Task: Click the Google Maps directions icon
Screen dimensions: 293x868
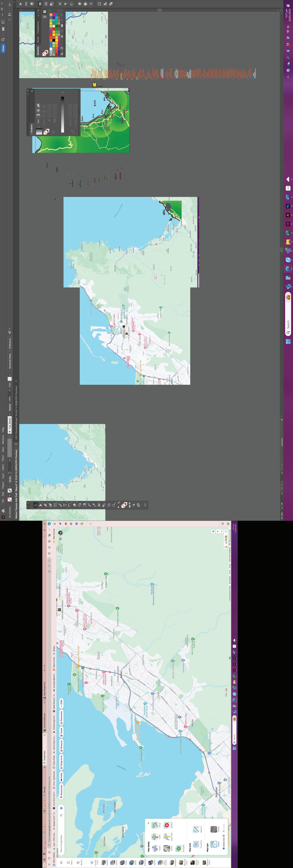Action: [61, 808]
